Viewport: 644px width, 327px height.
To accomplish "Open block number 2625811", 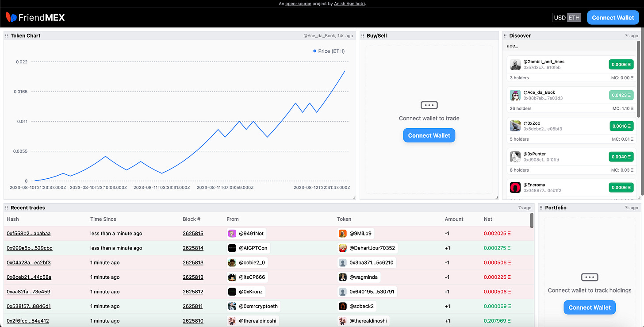I will (x=193, y=306).
